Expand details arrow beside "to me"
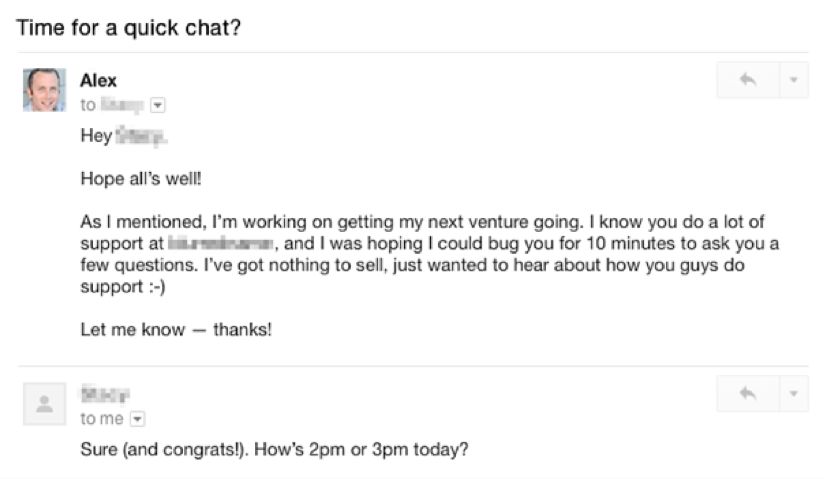The image size is (824, 479). (x=138, y=419)
